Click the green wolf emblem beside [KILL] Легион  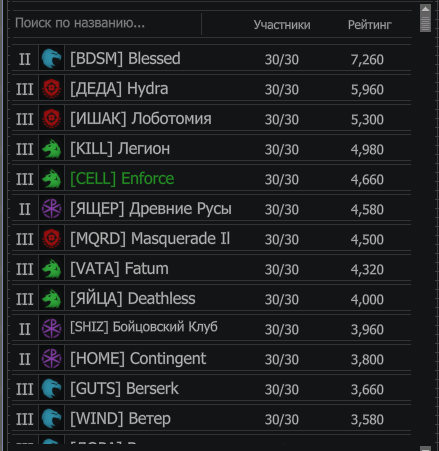point(51,149)
